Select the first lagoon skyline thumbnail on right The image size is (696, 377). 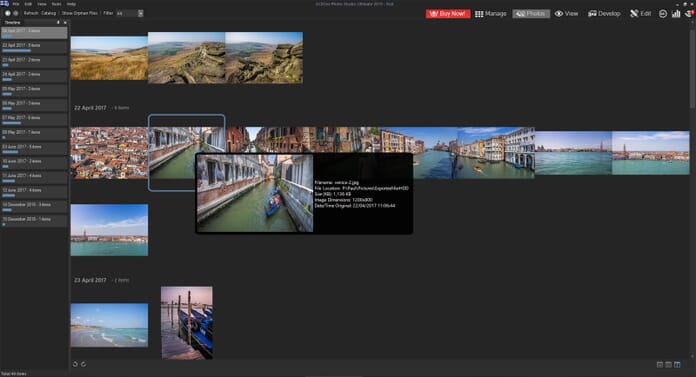(573, 153)
